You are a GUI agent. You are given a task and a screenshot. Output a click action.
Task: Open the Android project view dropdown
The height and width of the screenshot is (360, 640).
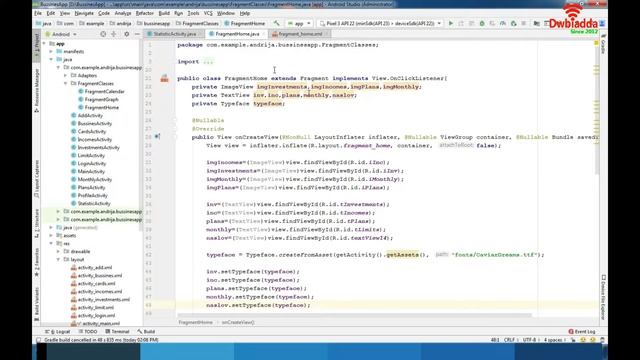(61, 34)
